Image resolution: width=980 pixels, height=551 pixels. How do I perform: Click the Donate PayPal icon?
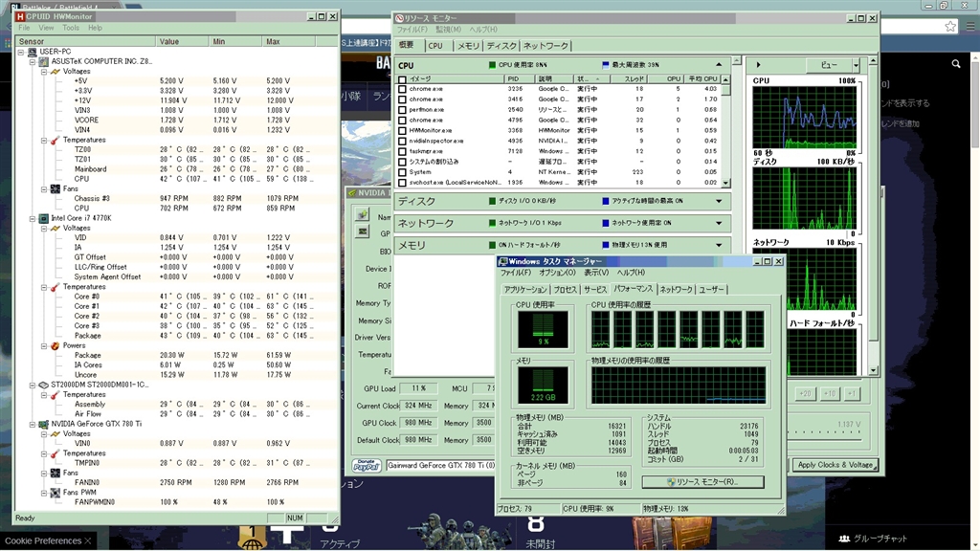tap(367, 466)
